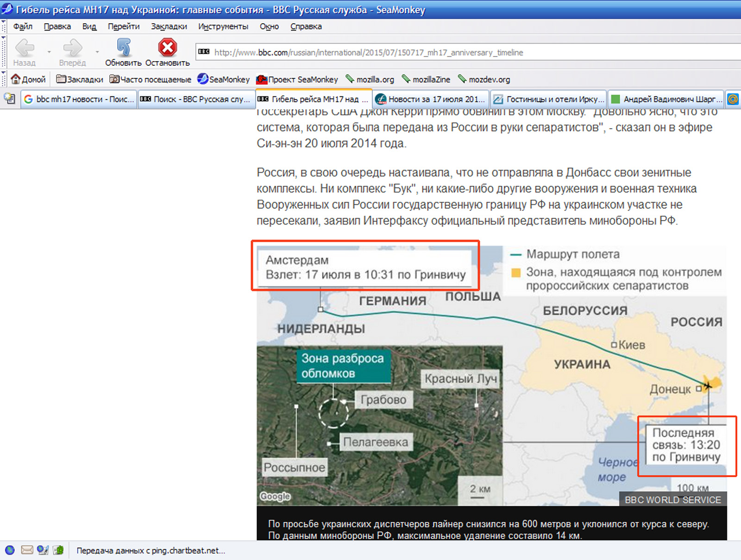Open Mail from status bar envelope icon
Viewport: 741px width, 560px height.
coord(27,550)
